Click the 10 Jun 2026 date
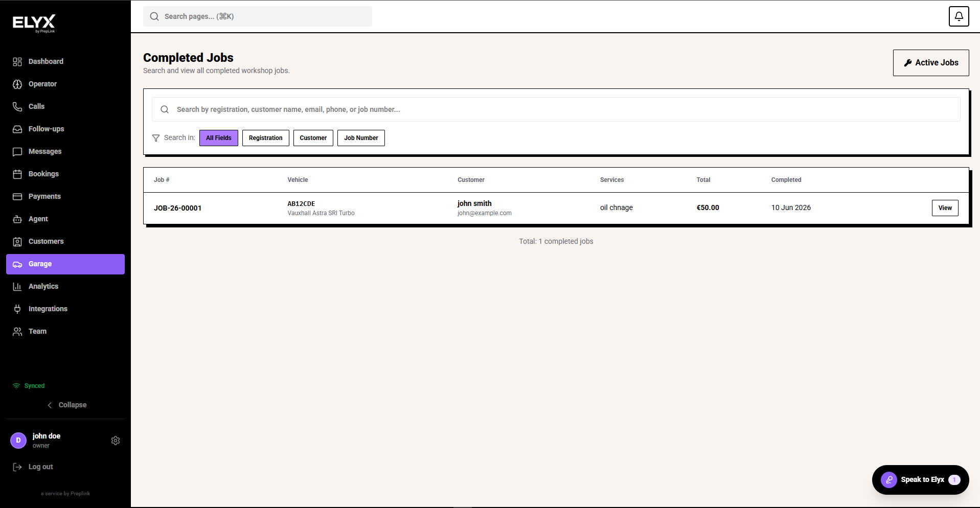Image resolution: width=980 pixels, height=508 pixels. coord(791,207)
